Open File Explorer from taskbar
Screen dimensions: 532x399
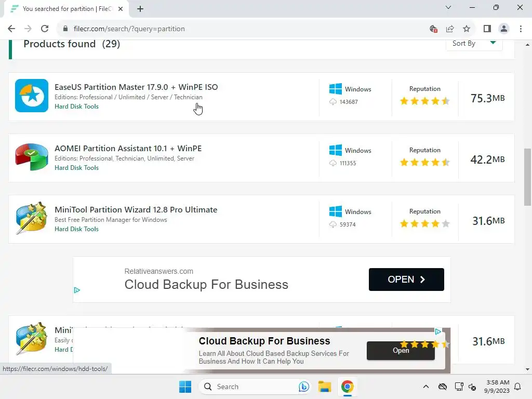[x=324, y=387]
